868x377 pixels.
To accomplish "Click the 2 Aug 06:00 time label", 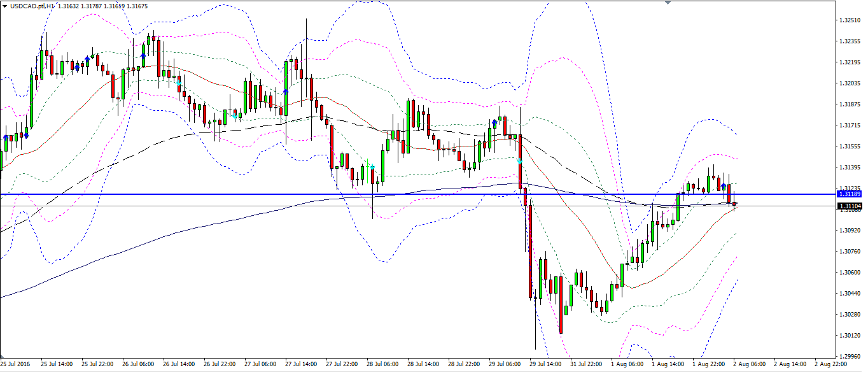I will [x=749, y=364].
